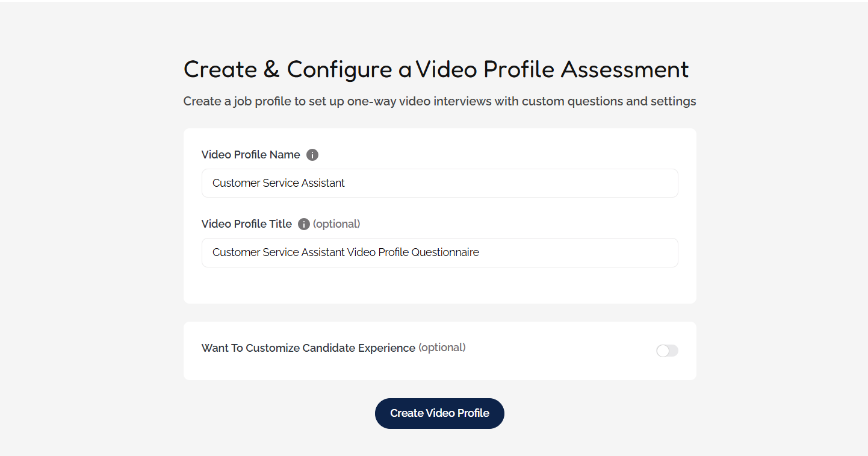Enable the Customize Candidate Experience toggle
The image size is (868, 456).
click(x=667, y=351)
